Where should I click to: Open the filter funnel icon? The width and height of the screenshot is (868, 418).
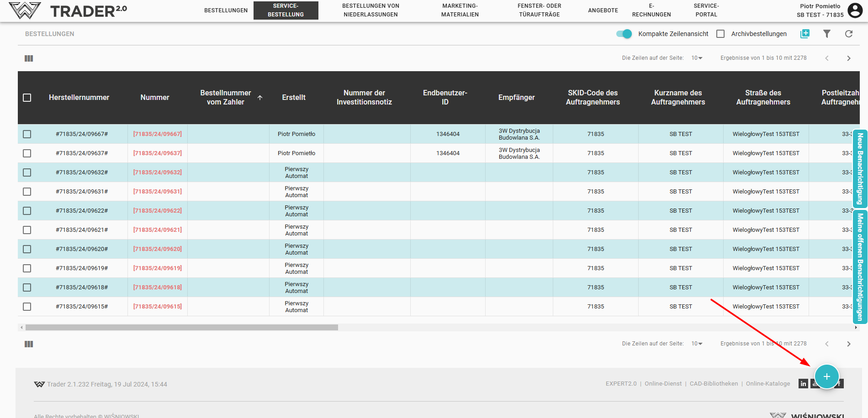click(826, 34)
